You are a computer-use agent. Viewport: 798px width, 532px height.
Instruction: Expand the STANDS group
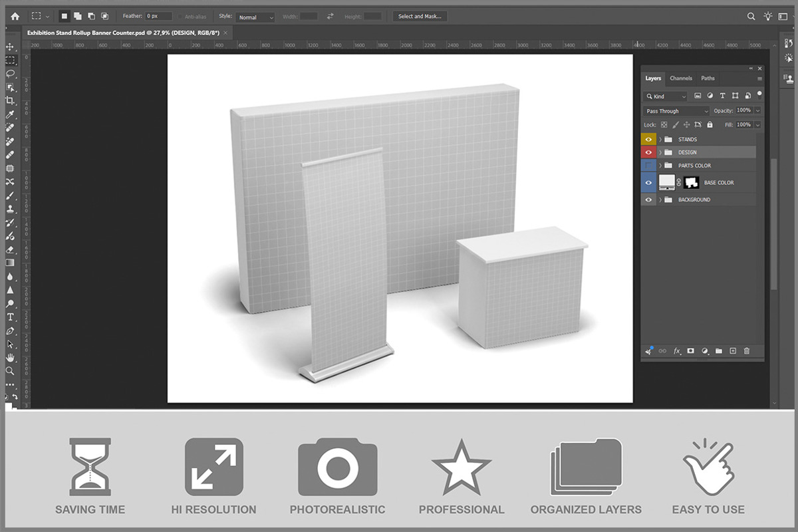pyautogui.click(x=660, y=140)
